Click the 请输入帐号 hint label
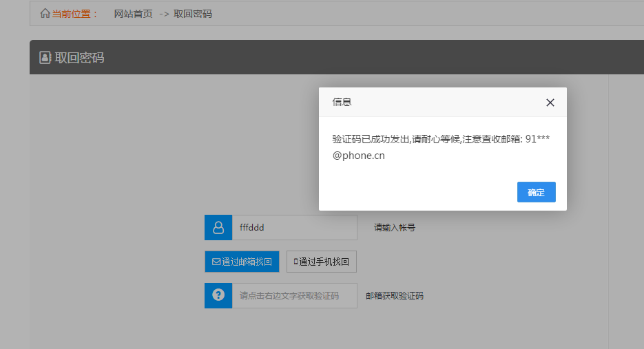This screenshot has height=349, width=644. click(x=395, y=227)
